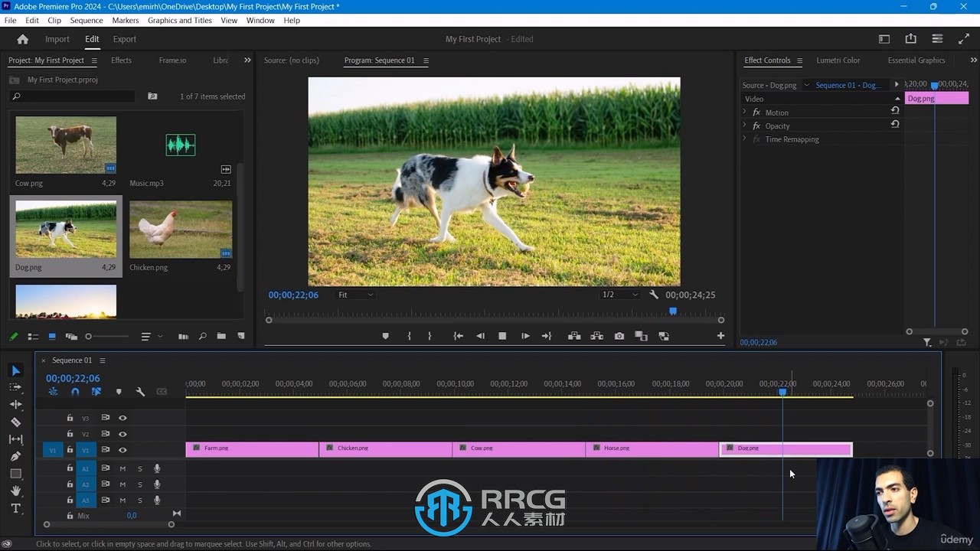Click Program monitor playhead scrubber
The image size is (980, 551).
[673, 311]
